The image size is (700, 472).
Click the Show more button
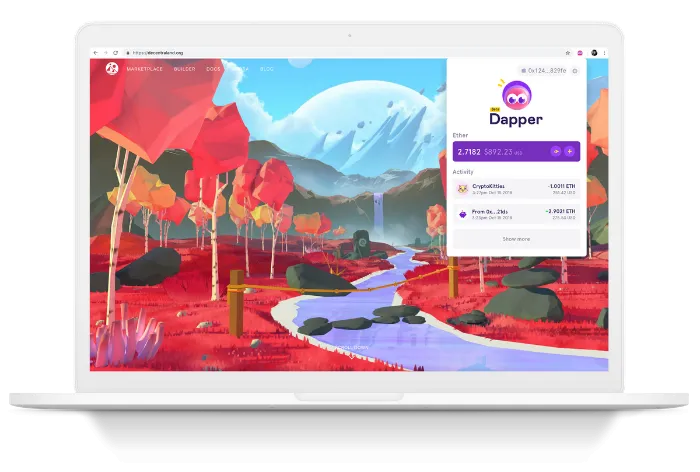click(516, 239)
